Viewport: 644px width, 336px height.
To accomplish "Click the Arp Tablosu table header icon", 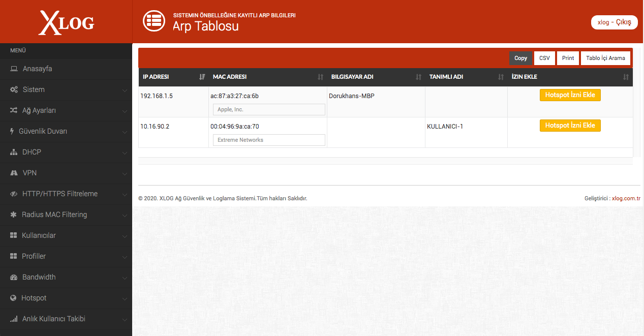I will pos(154,21).
